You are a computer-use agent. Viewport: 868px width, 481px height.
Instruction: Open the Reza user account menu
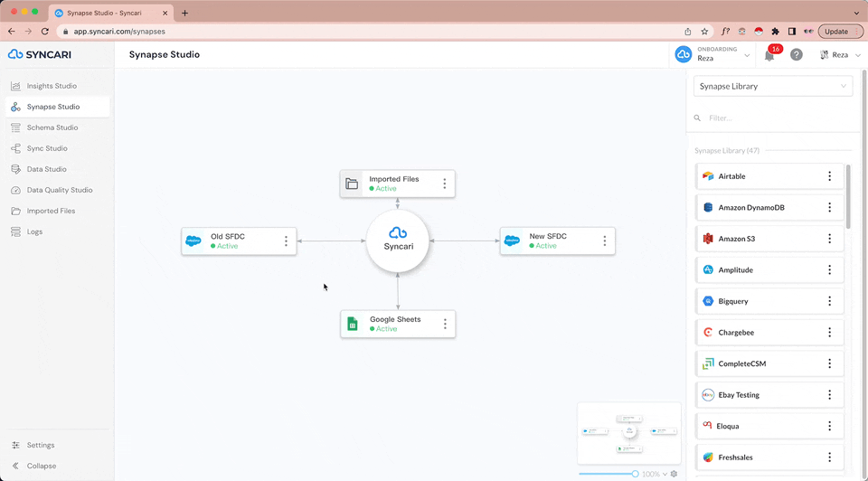click(840, 55)
